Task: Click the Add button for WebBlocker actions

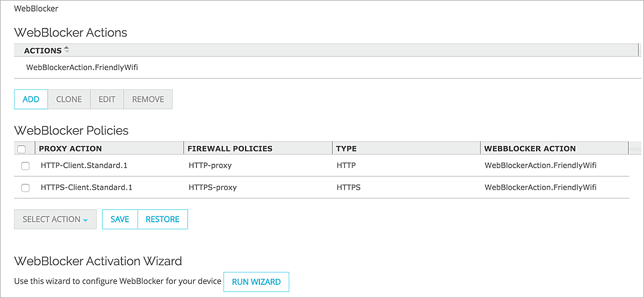Action: click(x=31, y=100)
